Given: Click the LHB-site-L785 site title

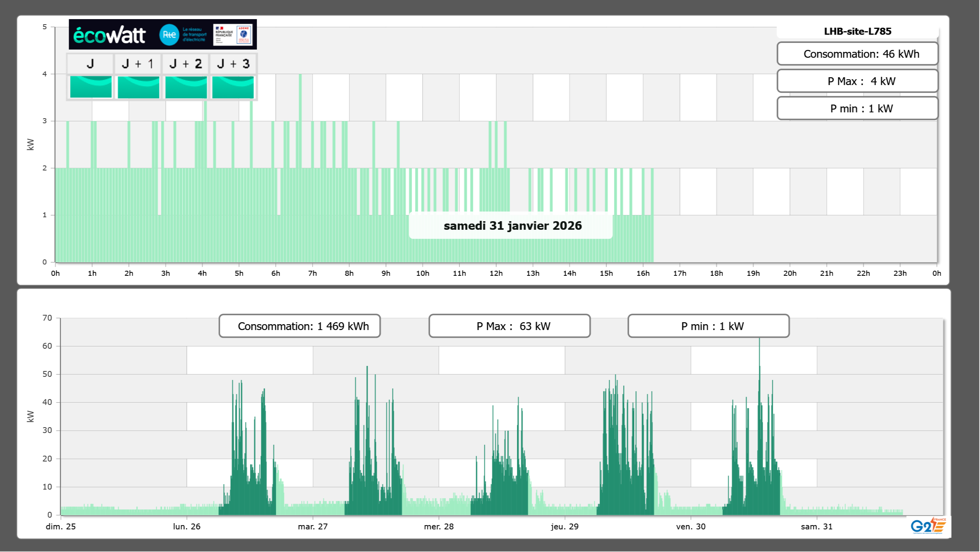Looking at the screenshot, I should pyautogui.click(x=857, y=31).
